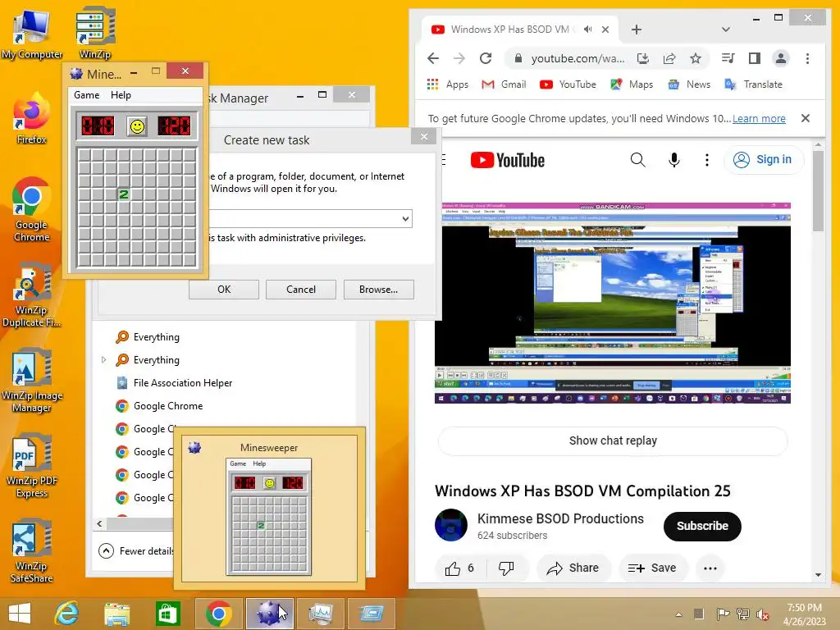The height and width of the screenshot is (630, 840).
Task: Subscribe to Kimmese BSOD Productions
Action: 702,526
